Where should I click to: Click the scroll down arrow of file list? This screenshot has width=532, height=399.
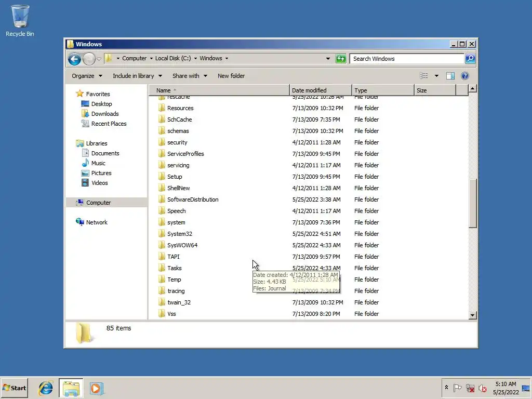click(x=472, y=315)
